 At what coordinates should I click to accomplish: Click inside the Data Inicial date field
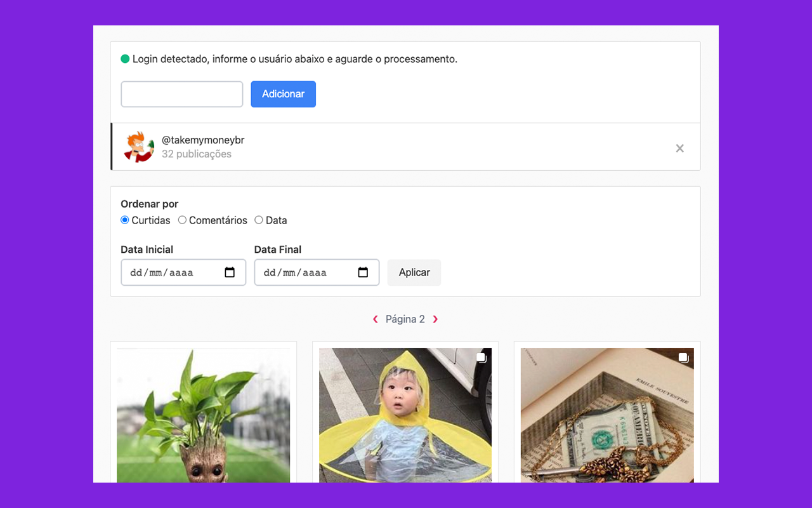[x=171, y=272]
